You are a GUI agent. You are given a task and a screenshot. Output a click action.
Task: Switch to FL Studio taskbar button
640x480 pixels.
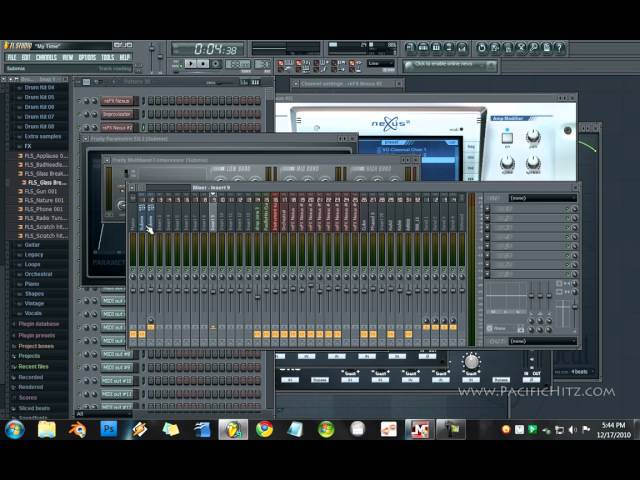click(x=233, y=429)
